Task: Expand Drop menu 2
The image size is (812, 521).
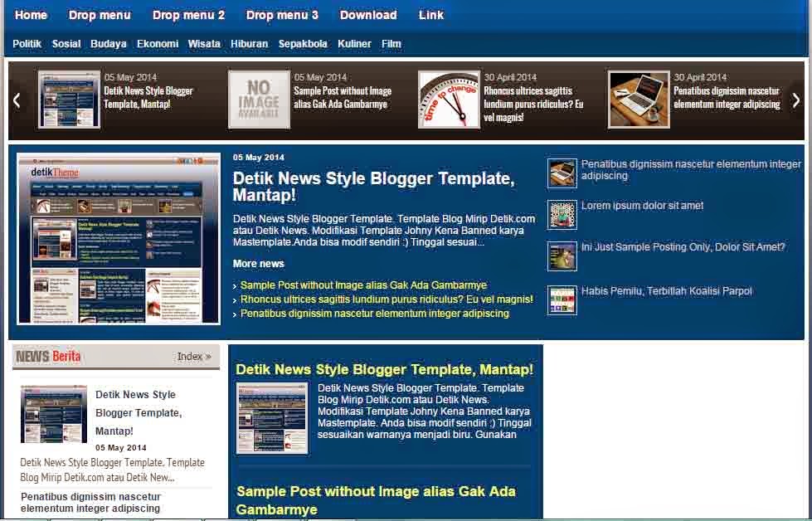Action: pyautogui.click(x=188, y=15)
